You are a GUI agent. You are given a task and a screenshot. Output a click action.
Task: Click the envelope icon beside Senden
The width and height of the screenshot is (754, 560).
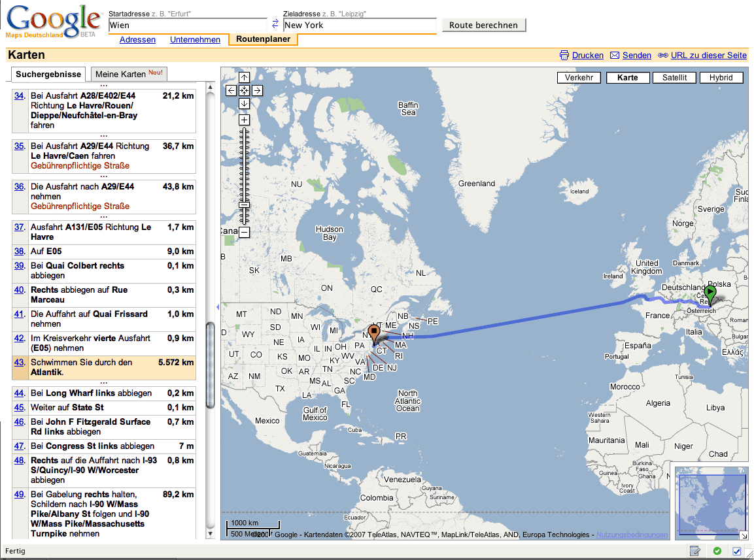coord(615,56)
